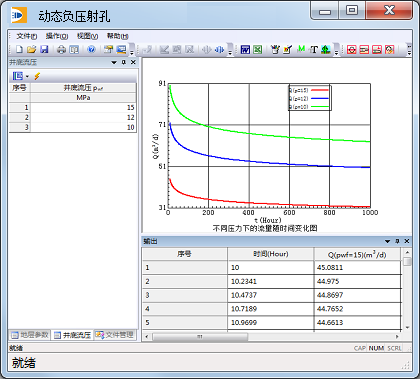Switch to the 文件管理 tab
Screen dimensions: 420x380
(x=115, y=335)
